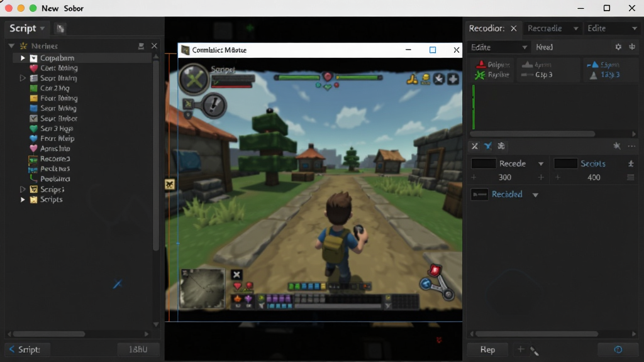
Task: Click the yellow marker icon left of game
Action: (x=170, y=184)
